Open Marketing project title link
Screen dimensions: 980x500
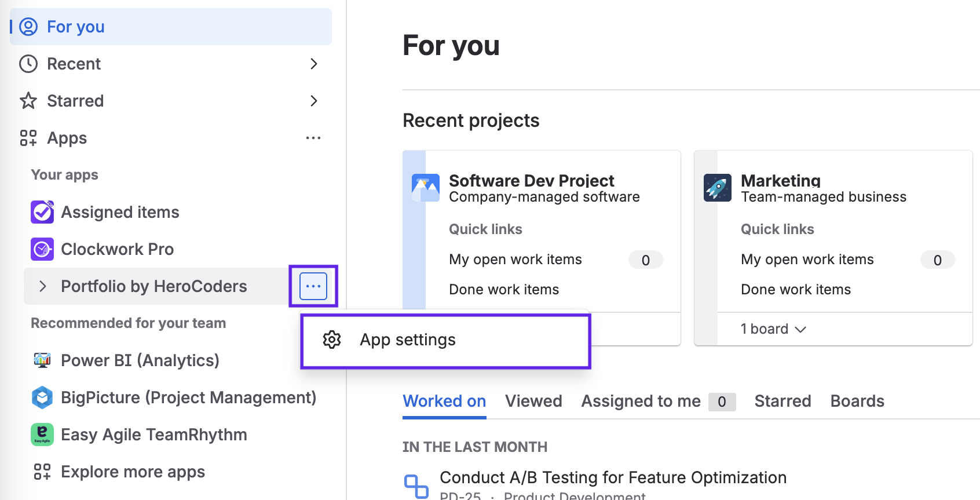(x=780, y=181)
